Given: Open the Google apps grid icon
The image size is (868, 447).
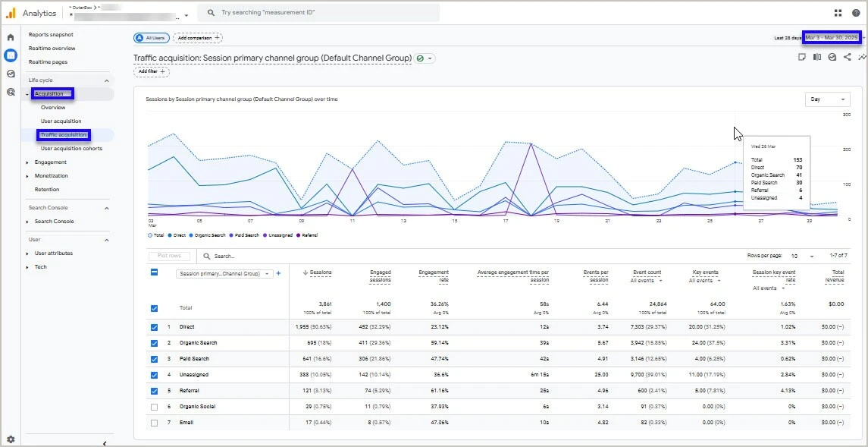Looking at the screenshot, I should coord(838,13).
